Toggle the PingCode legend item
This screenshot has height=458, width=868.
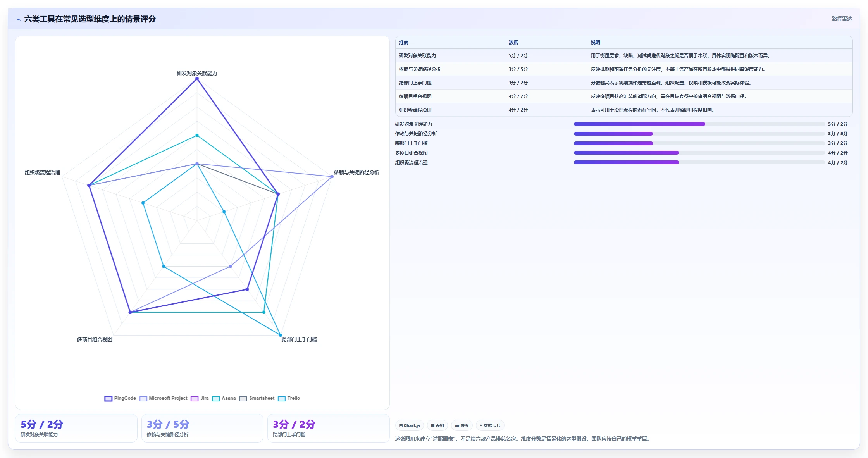120,398
